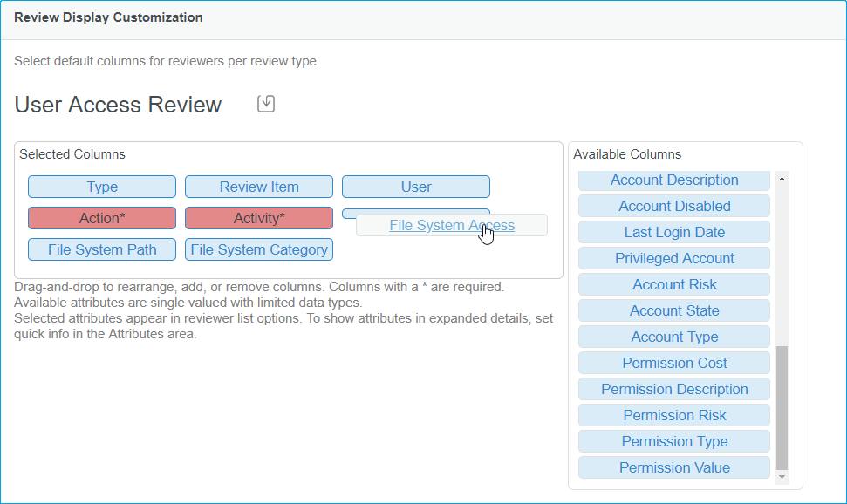Click the icon beside User Access Review heading
This screenshot has height=504, width=847.
click(266, 105)
